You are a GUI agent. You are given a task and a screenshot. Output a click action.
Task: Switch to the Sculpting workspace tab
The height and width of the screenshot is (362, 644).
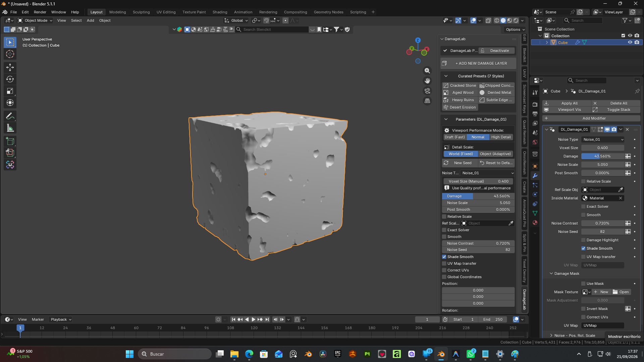pos(141,12)
